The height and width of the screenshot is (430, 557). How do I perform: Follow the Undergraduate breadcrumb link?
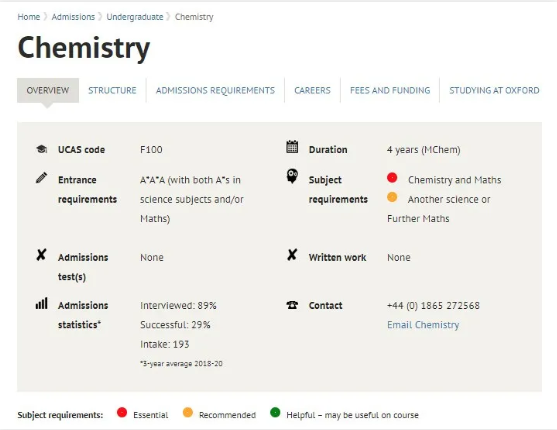tap(135, 17)
